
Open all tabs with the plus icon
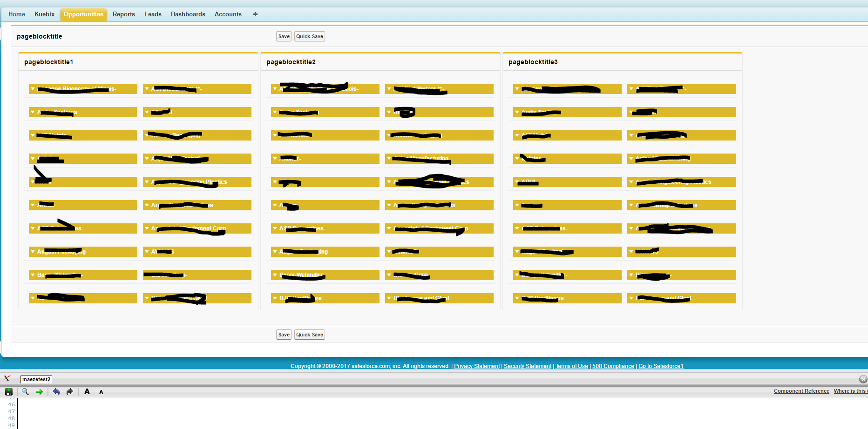(x=255, y=14)
